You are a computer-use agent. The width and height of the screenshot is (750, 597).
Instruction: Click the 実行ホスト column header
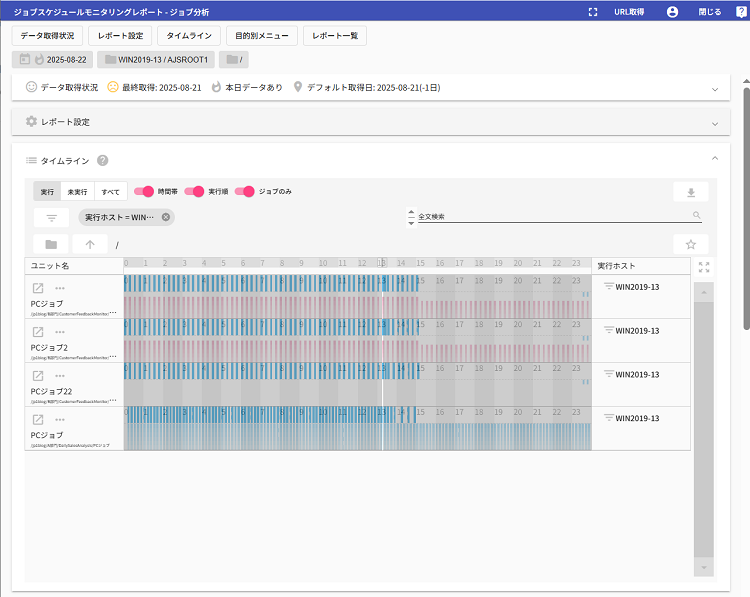click(641, 266)
